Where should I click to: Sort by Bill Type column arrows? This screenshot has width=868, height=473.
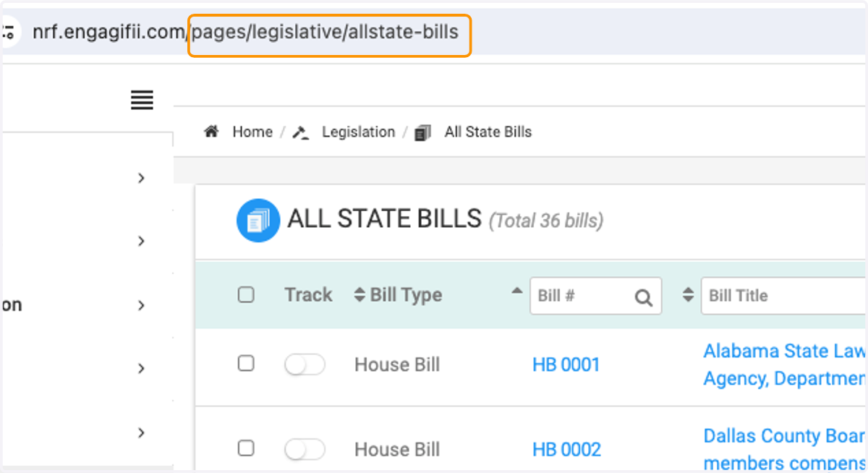click(359, 295)
